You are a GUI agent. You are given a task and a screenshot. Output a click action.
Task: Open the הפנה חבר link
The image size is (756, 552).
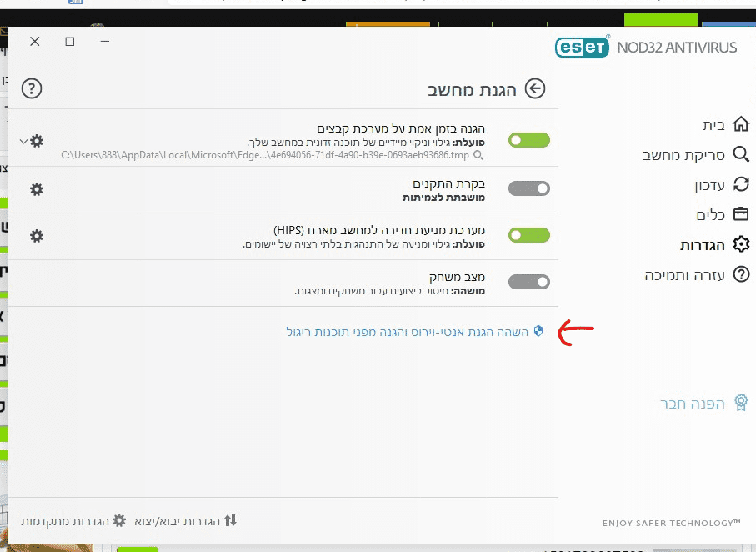[693, 404]
